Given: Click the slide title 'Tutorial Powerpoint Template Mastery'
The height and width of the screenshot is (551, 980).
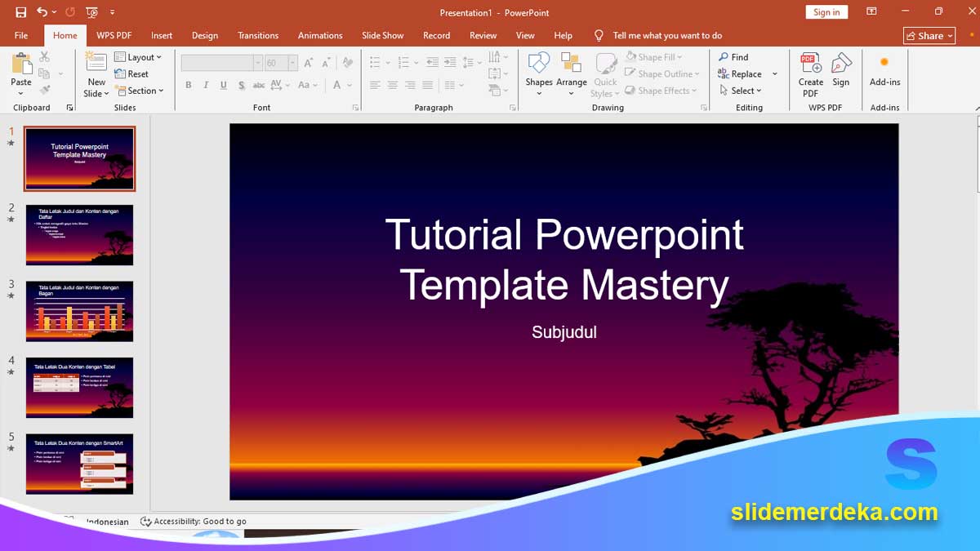Looking at the screenshot, I should 564,260.
